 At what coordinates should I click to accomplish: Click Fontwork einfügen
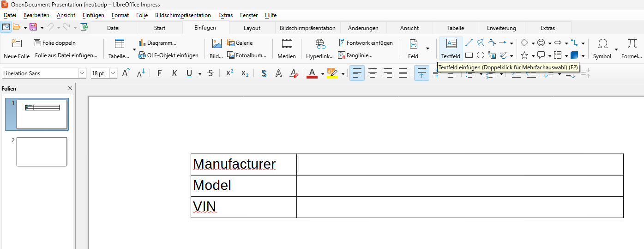tap(365, 43)
